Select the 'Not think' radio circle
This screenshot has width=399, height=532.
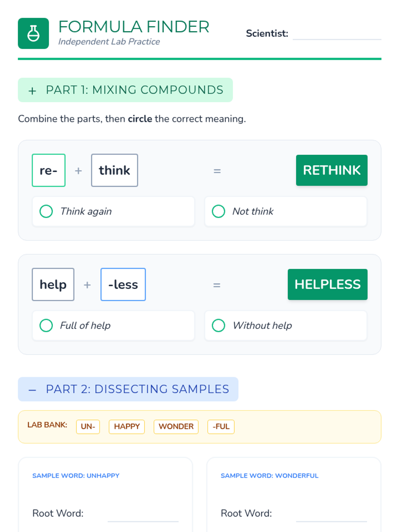click(x=218, y=211)
